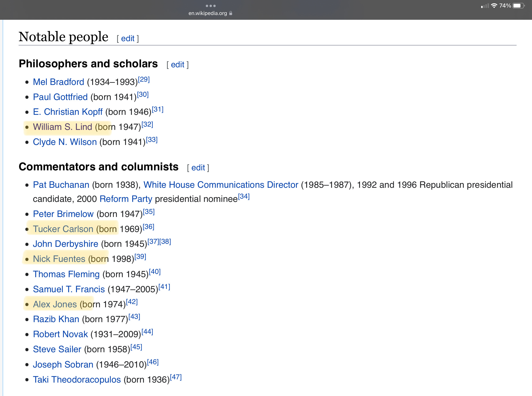
Task: Open the Mel Bradford article
Action: 59,82
